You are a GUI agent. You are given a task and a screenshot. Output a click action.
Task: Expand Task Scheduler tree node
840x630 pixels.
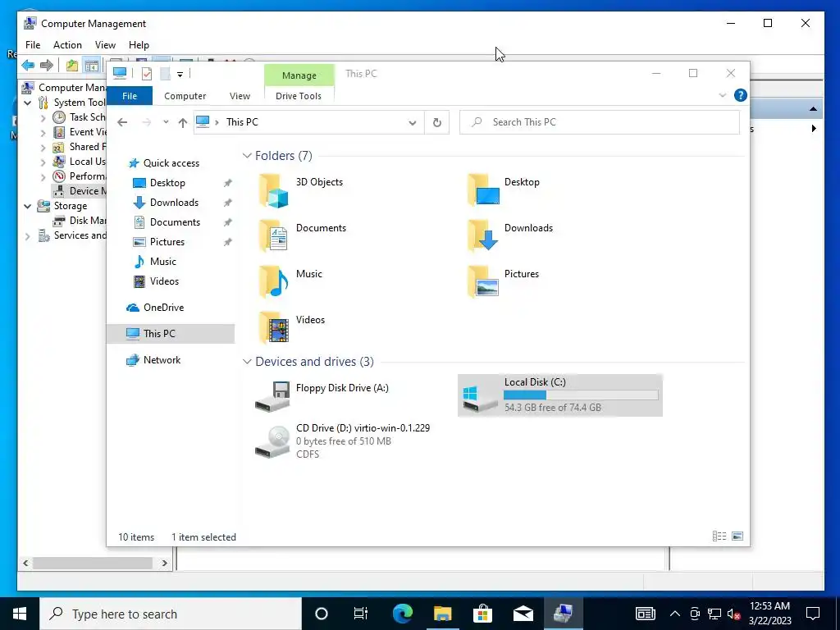pos(43,117)
